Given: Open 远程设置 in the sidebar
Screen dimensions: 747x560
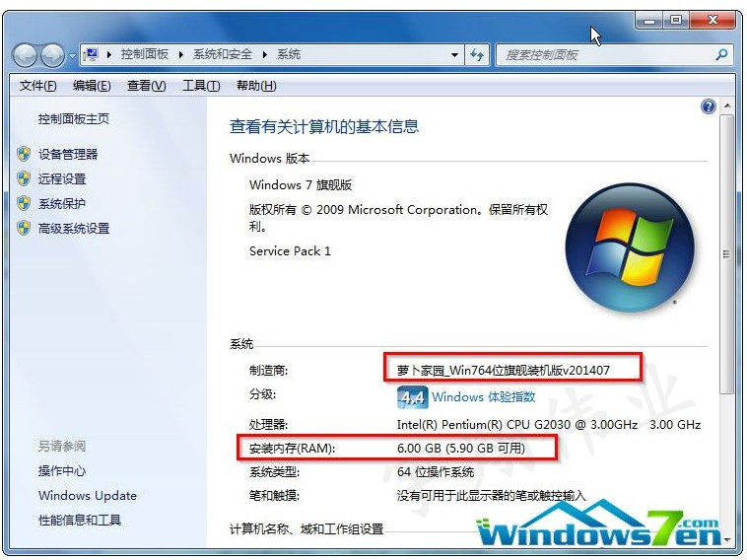Looking at the screenshot, I should pos(62,178).
